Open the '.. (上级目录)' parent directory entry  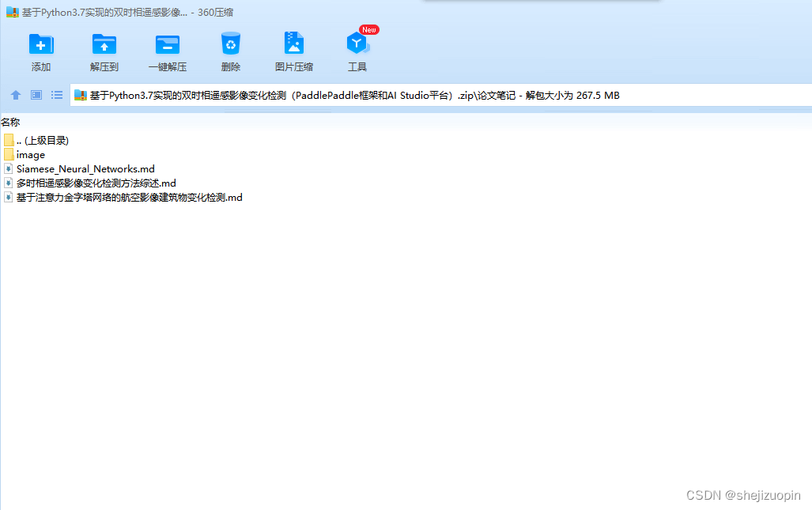click(x=43, y=140)
